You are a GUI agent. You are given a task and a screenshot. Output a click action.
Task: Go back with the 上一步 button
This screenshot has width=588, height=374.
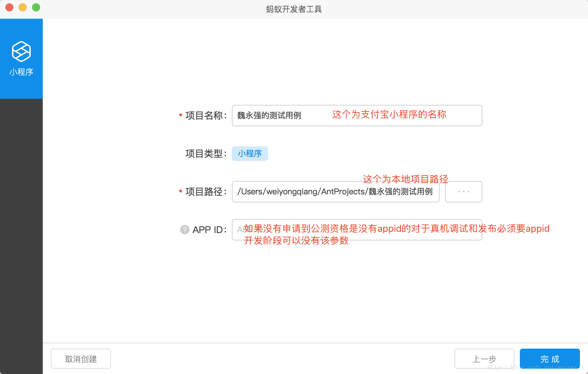click(x=484, y=359)
